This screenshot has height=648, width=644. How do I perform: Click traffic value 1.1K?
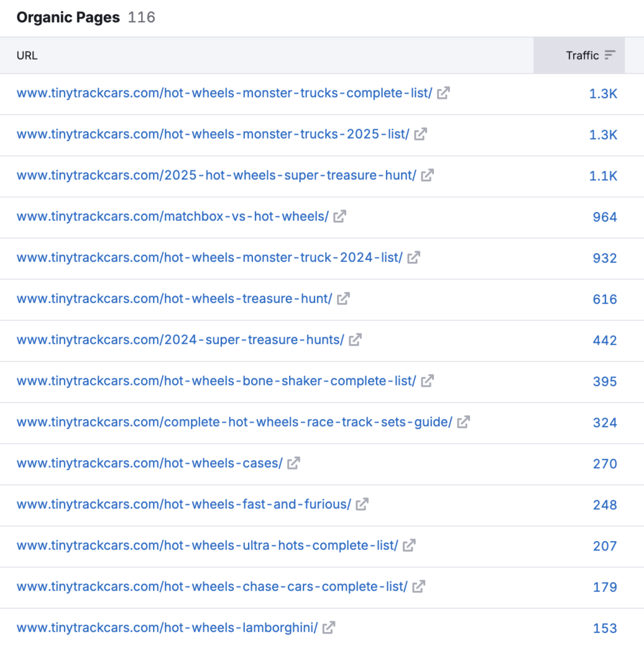tap(603, 176)
